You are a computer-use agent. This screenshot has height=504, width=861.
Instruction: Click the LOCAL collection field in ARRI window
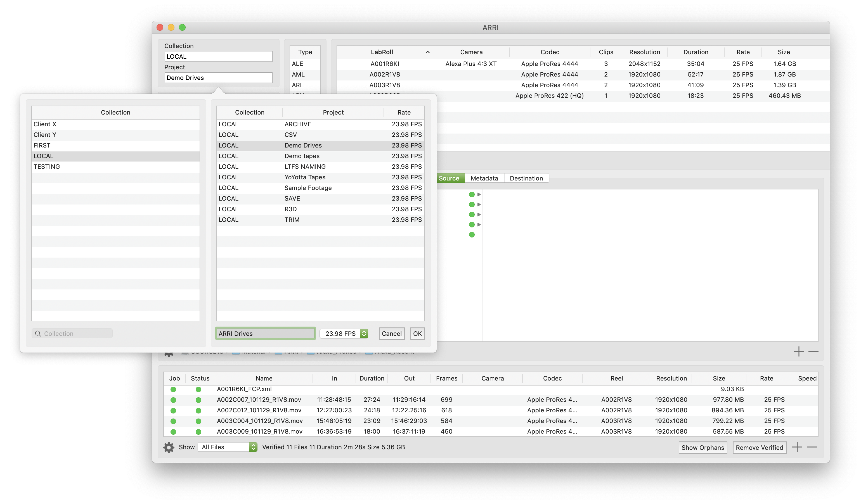coord(218,56)
